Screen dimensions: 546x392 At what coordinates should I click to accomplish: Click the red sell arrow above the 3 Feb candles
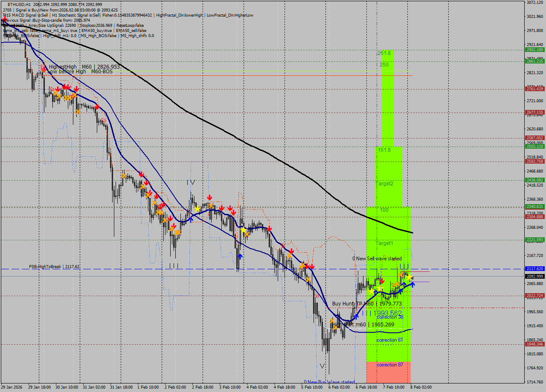click(x=221, y=208)
